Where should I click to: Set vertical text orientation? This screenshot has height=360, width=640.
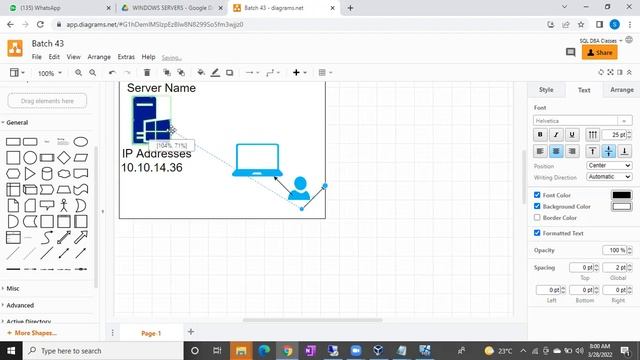coord(593,134)
